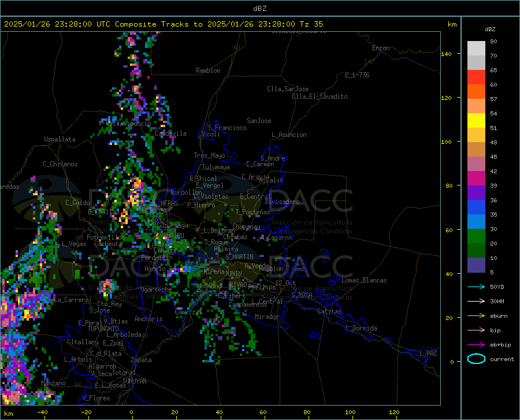This screenshot has height=420, width=520.
Task: Click the 'S_MARTIN' map label
Action: tap(239, 257)
